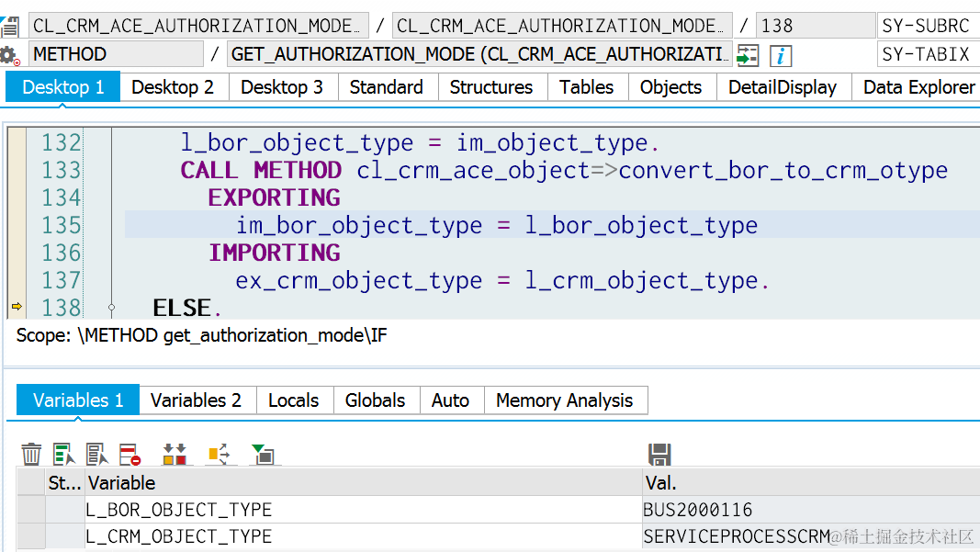Switch to the Desktop 1 tab
980x552 pixels.
pos(63,87)
